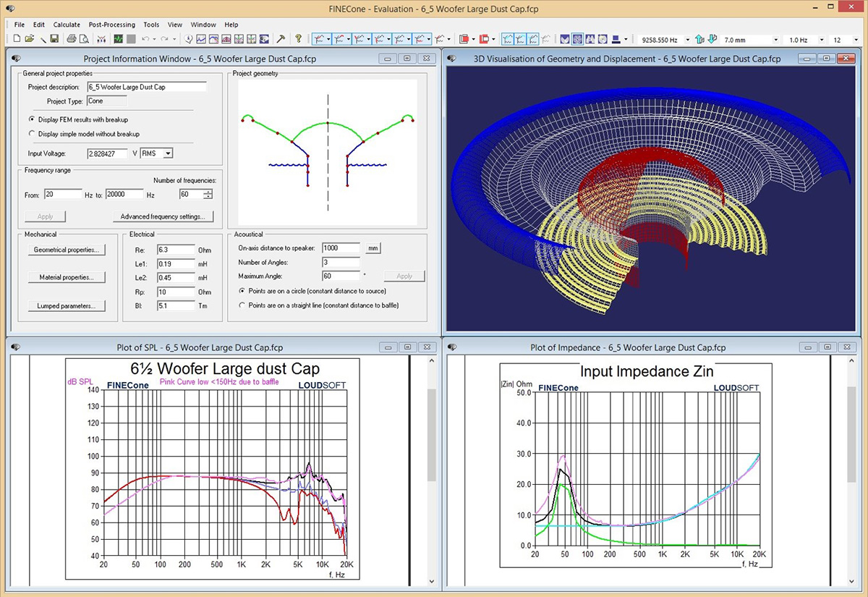Viewport: 868px width, 597px height.
Task: Click the first 3D view mode icon
Action: [x=565, y=39]
